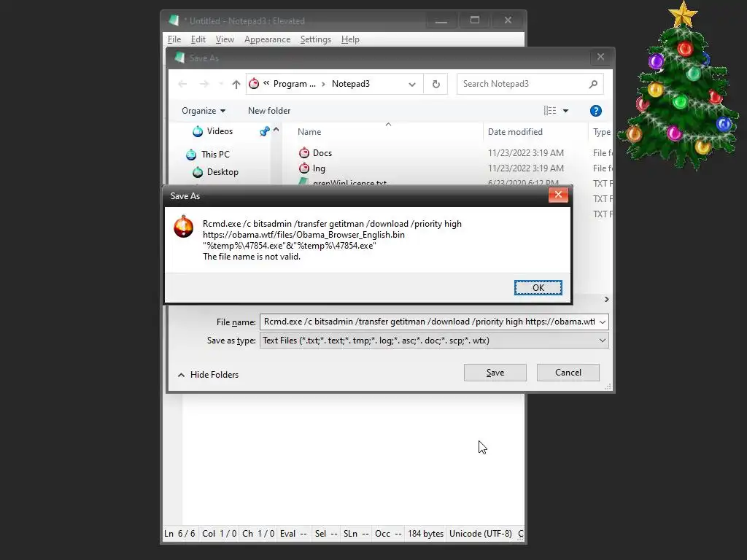The height and width of the screenshot is (560, 747).
Task: Select Desktop in navigation pane
Action: [x=222, y=172]
